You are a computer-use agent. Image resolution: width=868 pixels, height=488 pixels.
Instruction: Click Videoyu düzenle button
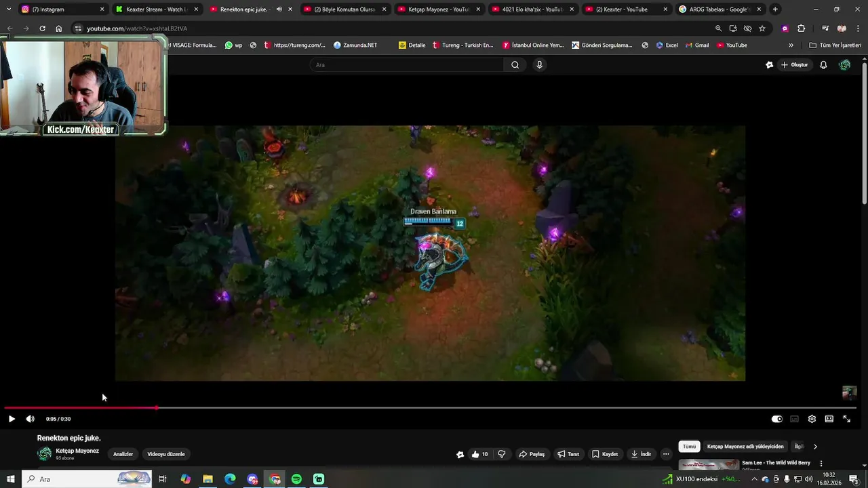[x=166, y=454]
